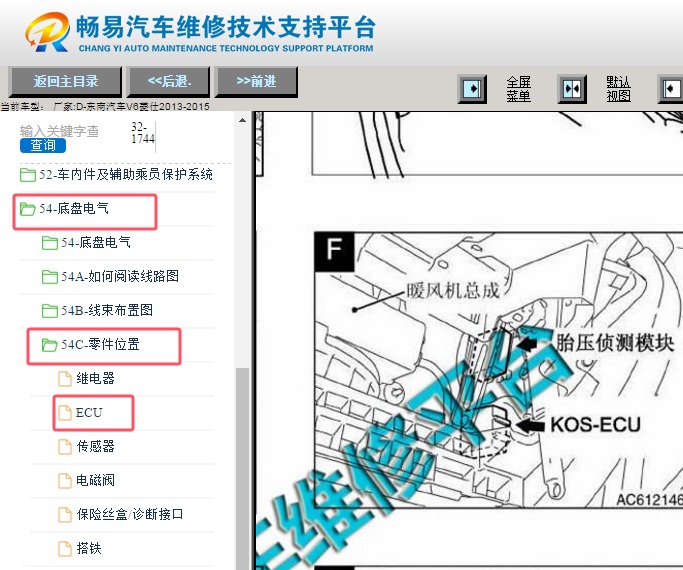
Task: Click the sidebar scrollbar up arrow
Action: pos(243,120)
